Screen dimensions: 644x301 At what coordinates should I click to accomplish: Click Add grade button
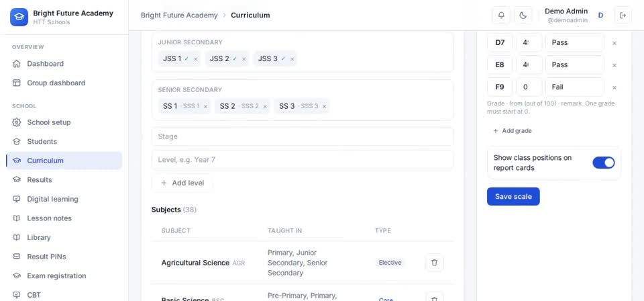(x=512, y=131)
